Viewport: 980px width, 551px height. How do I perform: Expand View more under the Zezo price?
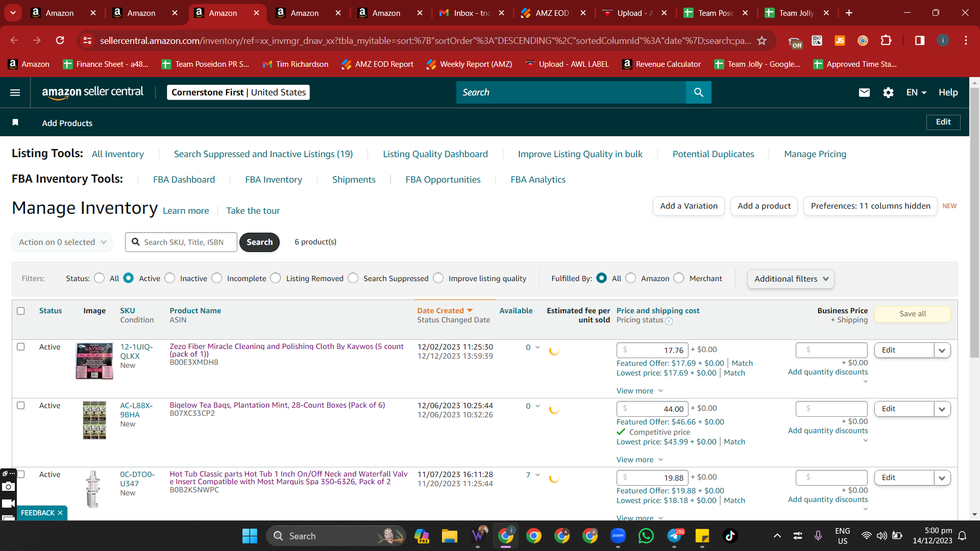640,391
